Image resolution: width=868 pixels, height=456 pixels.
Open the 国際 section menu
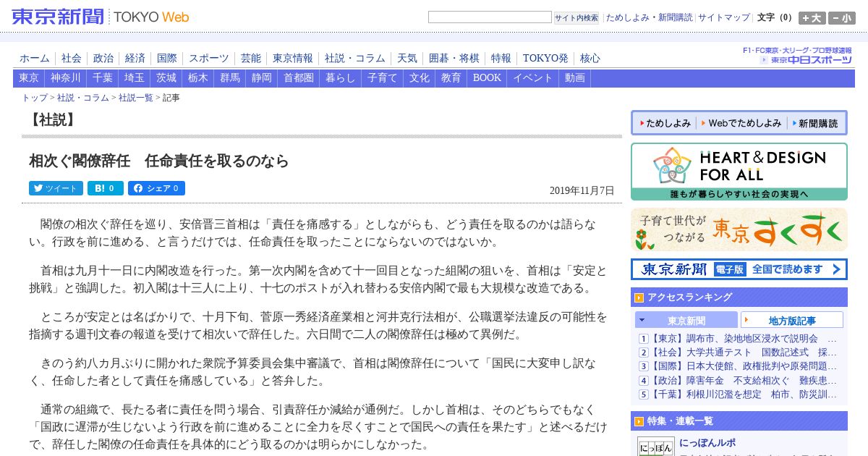[167, 59]
